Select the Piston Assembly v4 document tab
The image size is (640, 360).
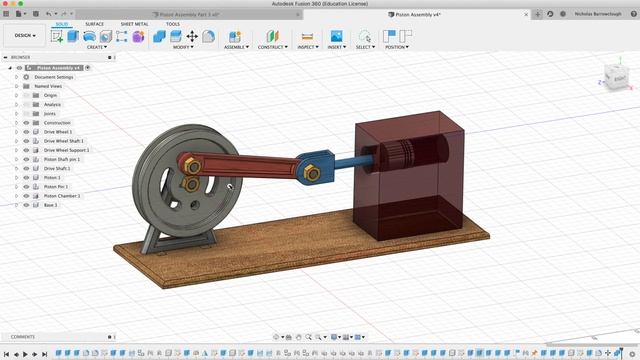[417, 14]
